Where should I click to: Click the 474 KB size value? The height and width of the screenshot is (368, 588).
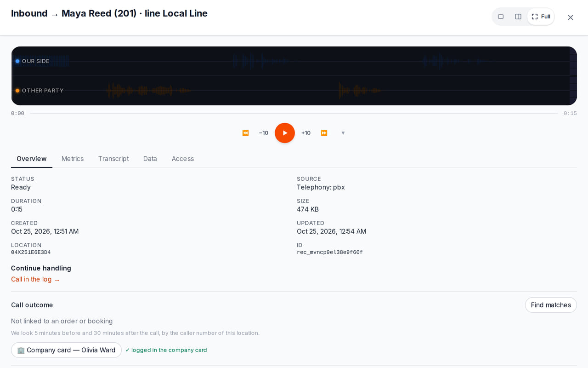(308, 209)
